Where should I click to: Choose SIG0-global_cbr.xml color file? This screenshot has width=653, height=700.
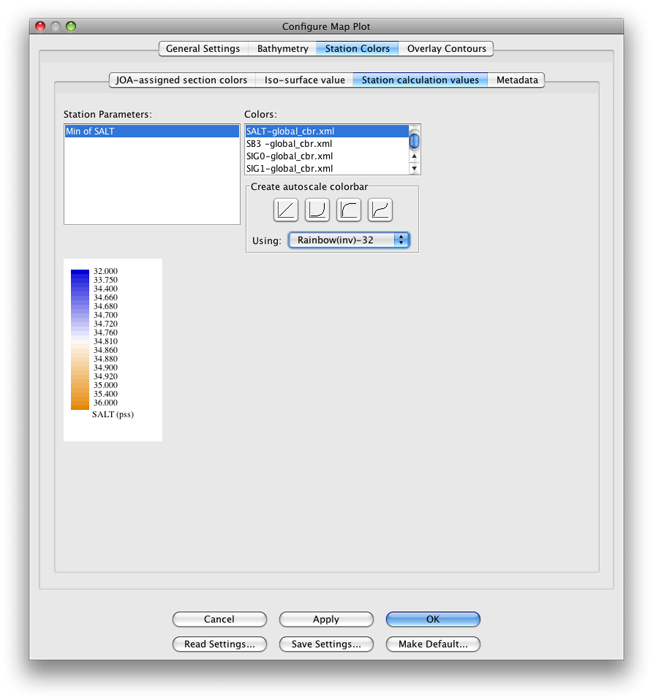(326, 156)
